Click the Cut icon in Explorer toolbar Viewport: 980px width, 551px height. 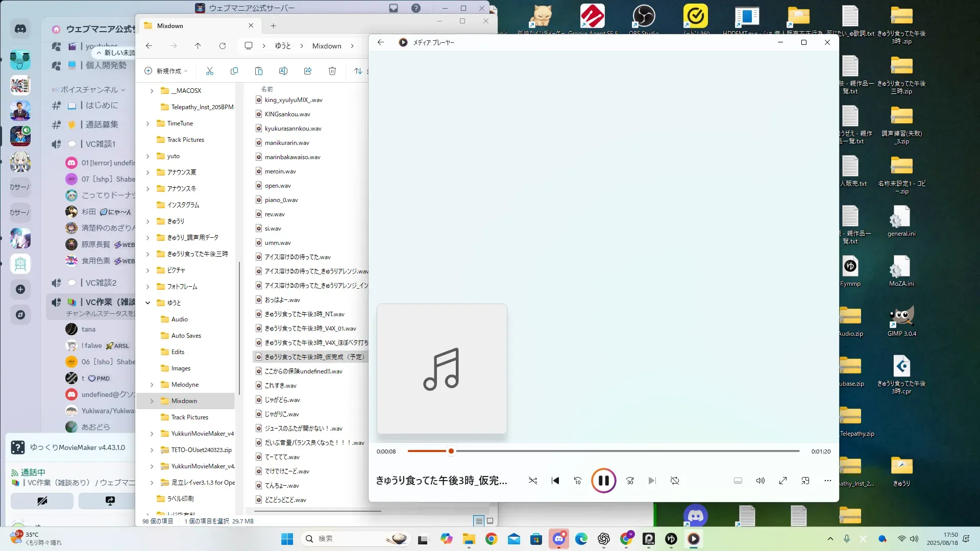pos(210,71)
